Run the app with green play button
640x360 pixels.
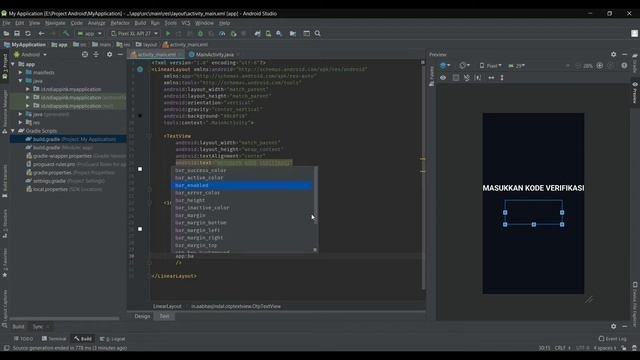point(168,33)
